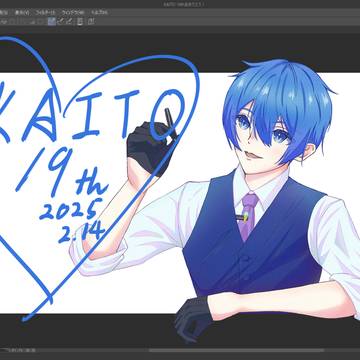Click the white page-shaped icon in command bar

[80, 21]
